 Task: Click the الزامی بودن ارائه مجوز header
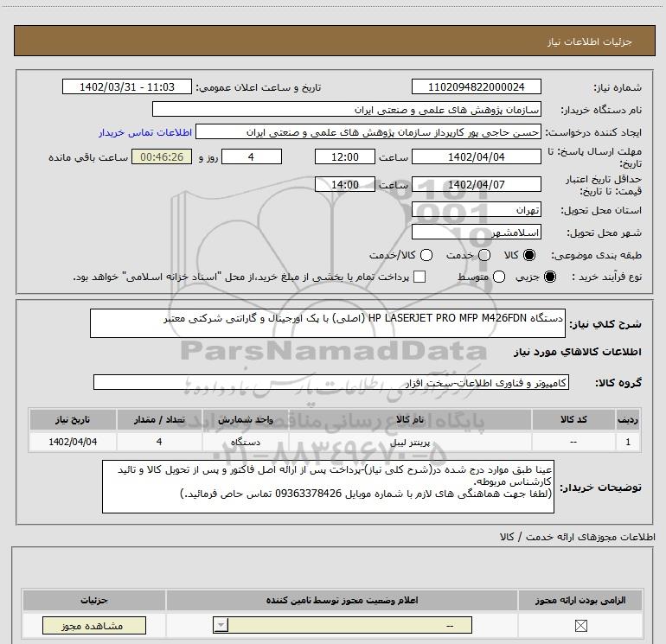[580, 600]
